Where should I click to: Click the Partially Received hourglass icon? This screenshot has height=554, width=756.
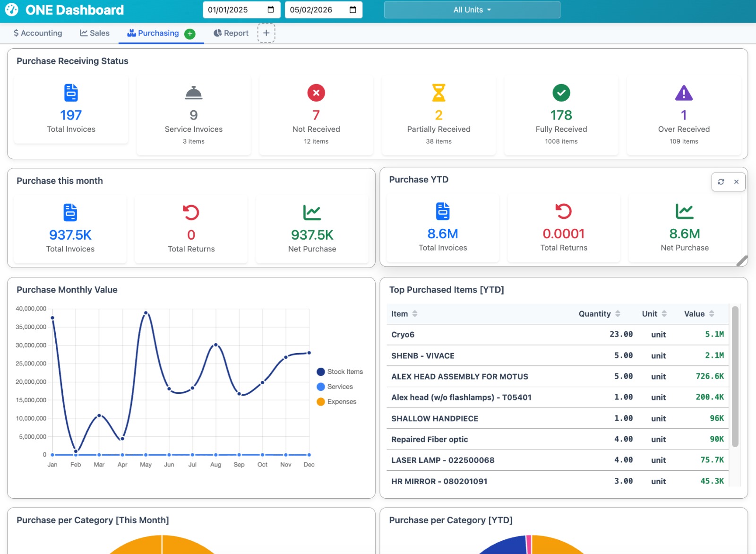[438, 93]
